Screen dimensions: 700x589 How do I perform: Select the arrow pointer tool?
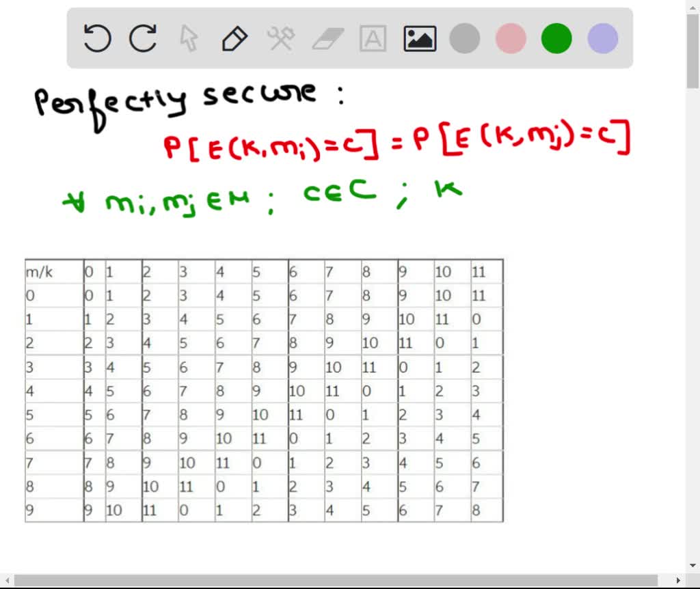189,39
